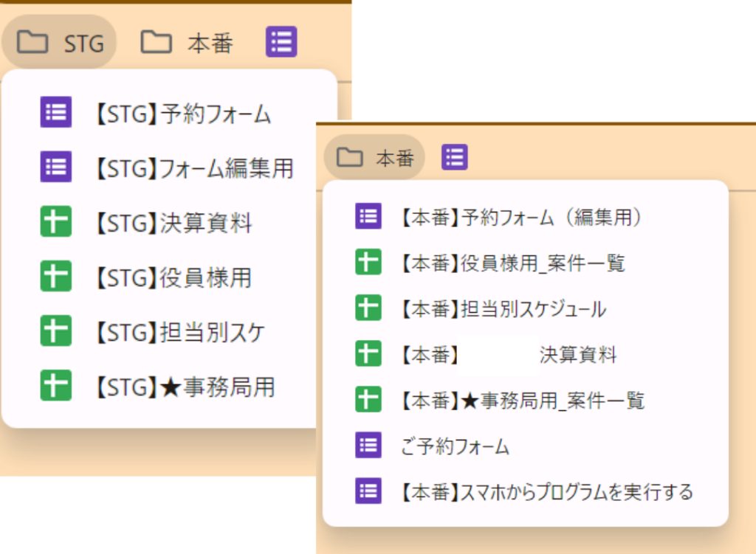Click the form icon next to 【STG】フォーム編集用
The height and width of the screenshot is (554, 756).
55,167
